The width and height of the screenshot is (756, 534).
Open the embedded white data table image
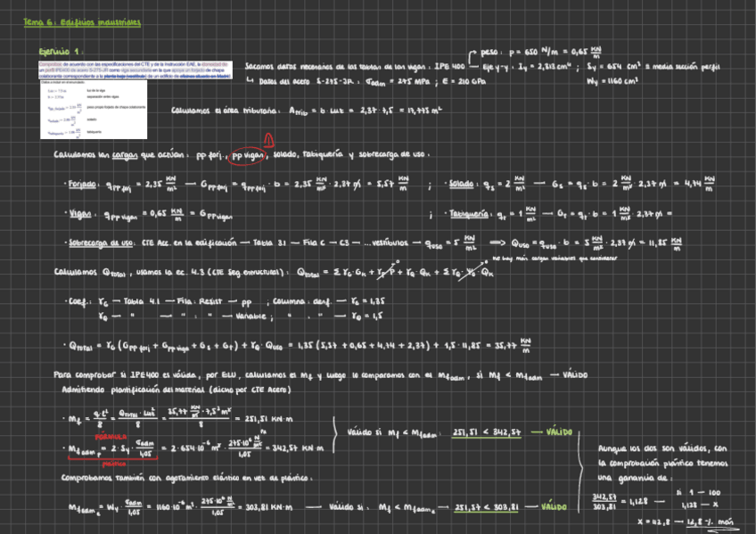(135, 111)
